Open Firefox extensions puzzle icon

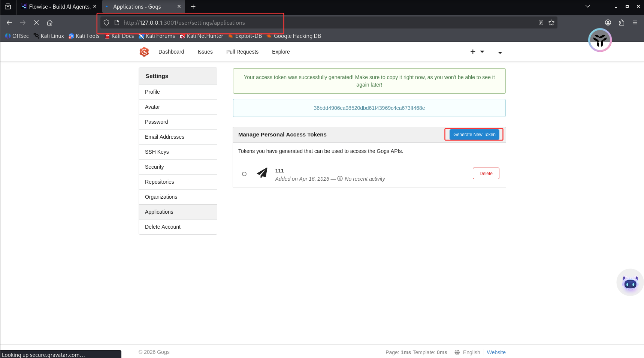622,22
